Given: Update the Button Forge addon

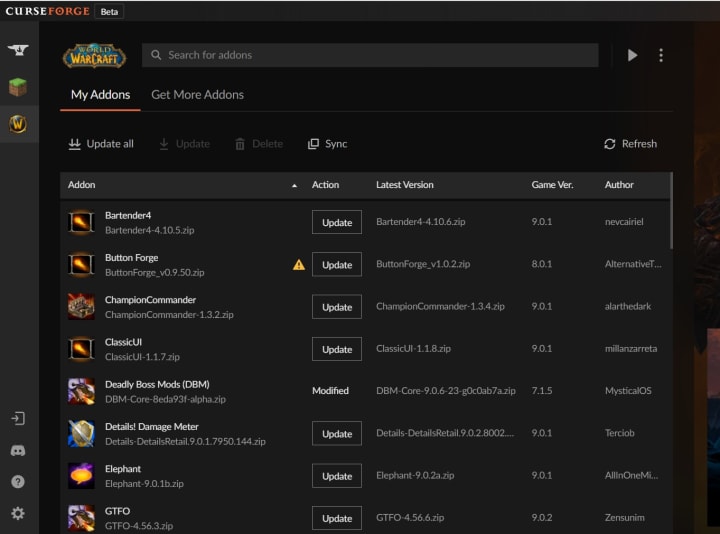Looking at the screenshot, I should pos(337,264).
